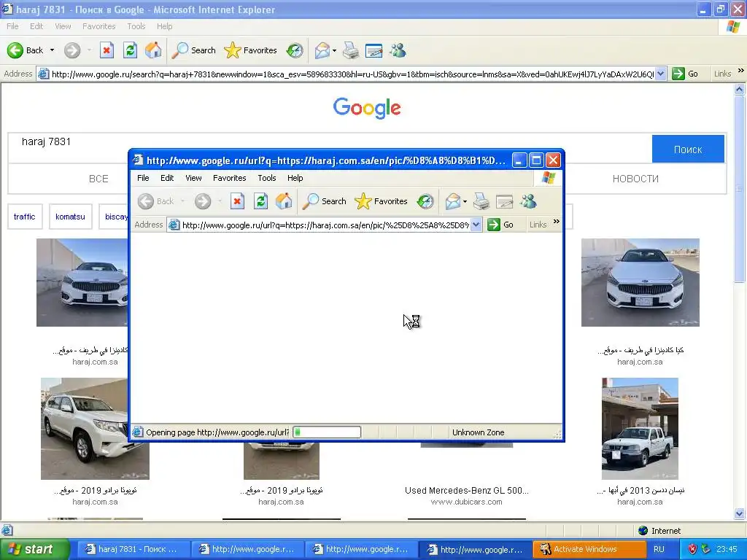Click Refresh icon in popup window toolbar
Image resolution: width=747 pixels, height=560 pixels.
coord(260,201)
